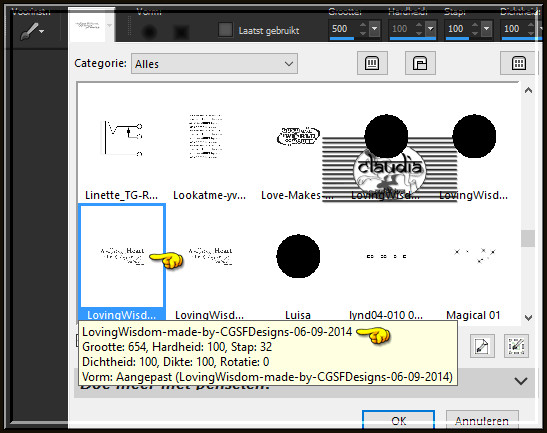Select the Lookatme-yv... brush thumbnail
The width and height of the screenshot is (547, 433).
[209, 144]
